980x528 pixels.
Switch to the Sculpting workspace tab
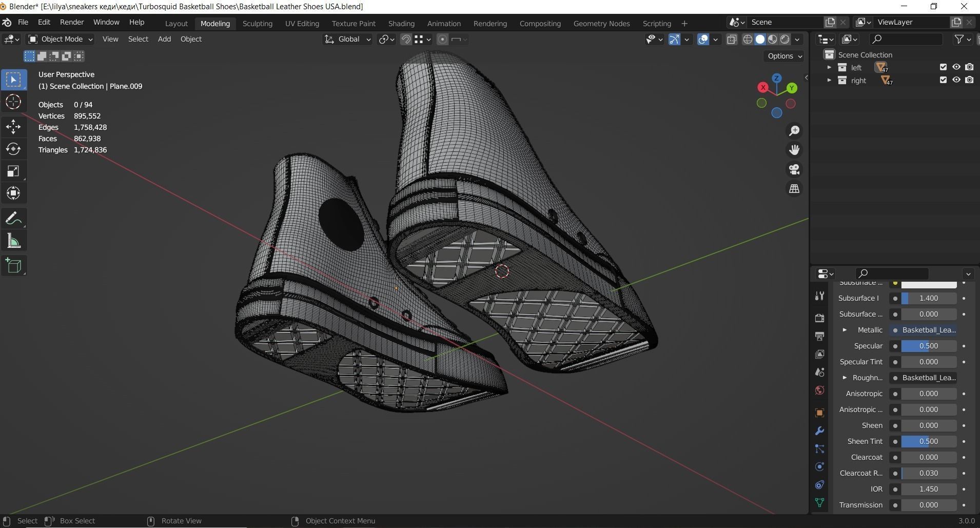258,24
